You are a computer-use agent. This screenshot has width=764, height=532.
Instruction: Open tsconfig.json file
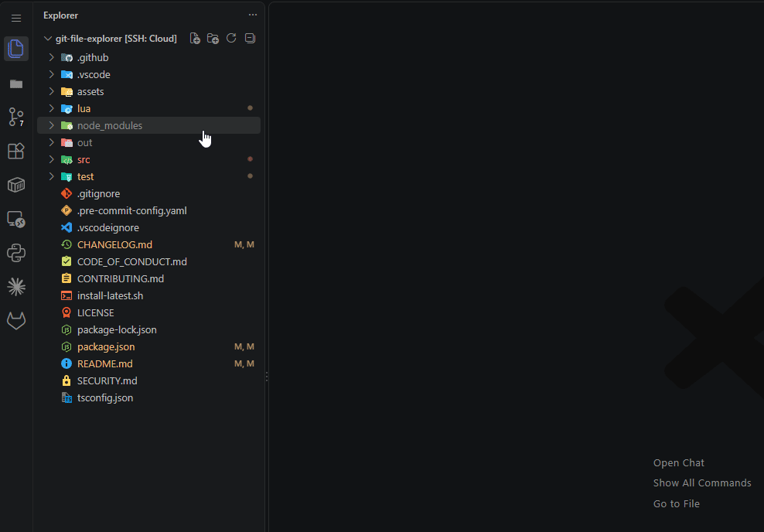click(x=148, y=398)
